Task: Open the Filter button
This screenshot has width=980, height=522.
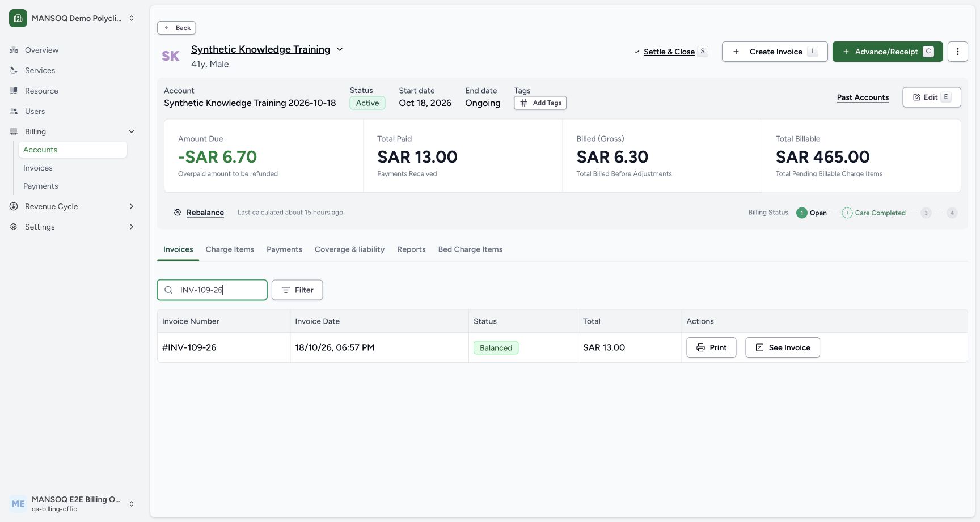Action: click(297, 290)
